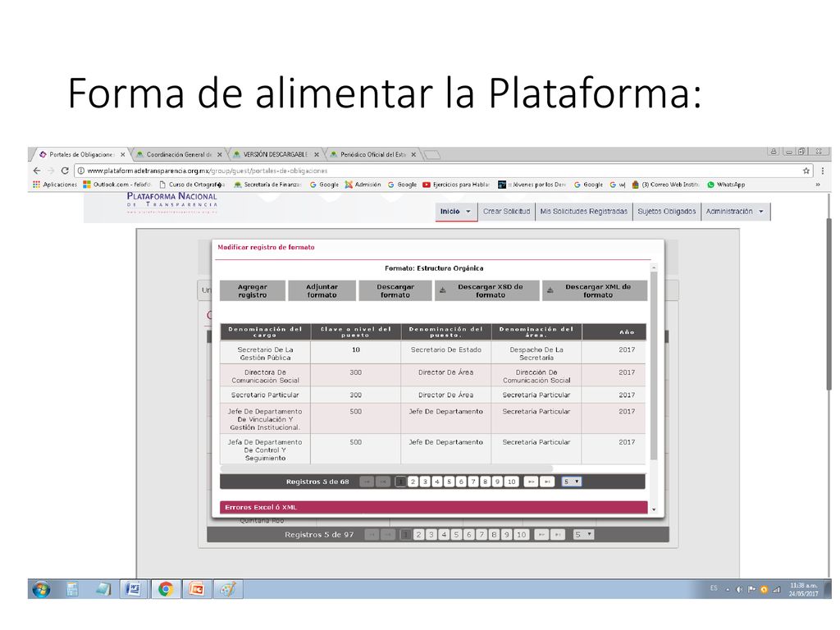Click the table horizontal scrollbar
This screenshot has height=630, width=840.
tap(386, 468)
